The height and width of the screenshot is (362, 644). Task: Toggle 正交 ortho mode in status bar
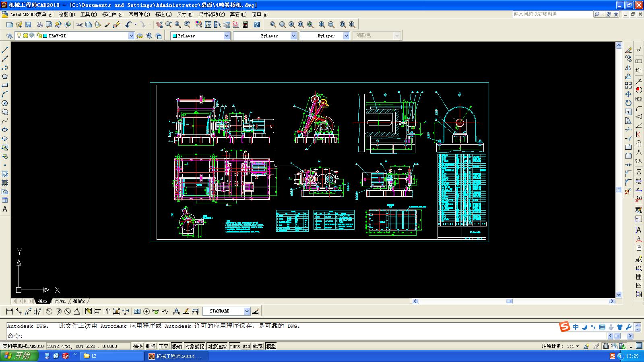pos(163,346)
